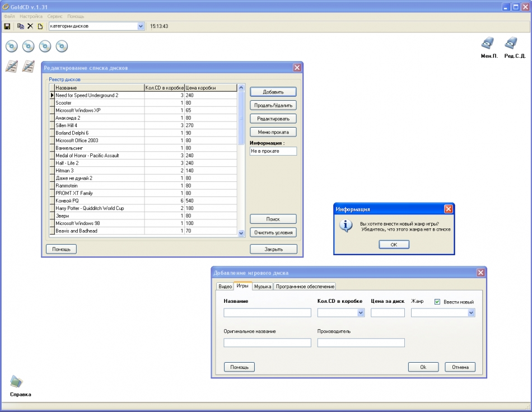The image size is (532, 412).
Task: Click the GoldCD title bar app icon
Action: click(6, 7)
